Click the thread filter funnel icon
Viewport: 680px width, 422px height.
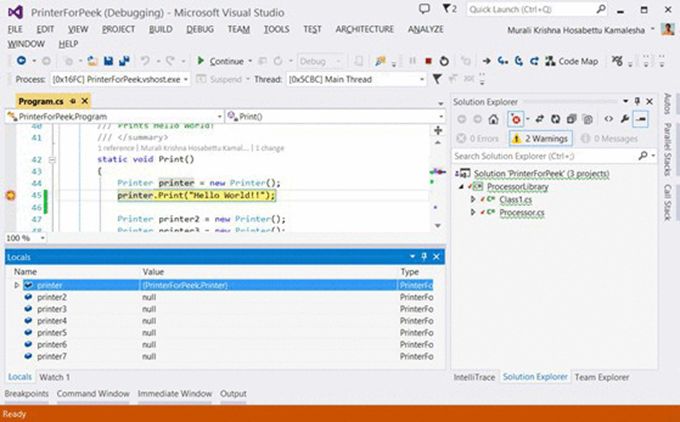click(x=437, y=79)
